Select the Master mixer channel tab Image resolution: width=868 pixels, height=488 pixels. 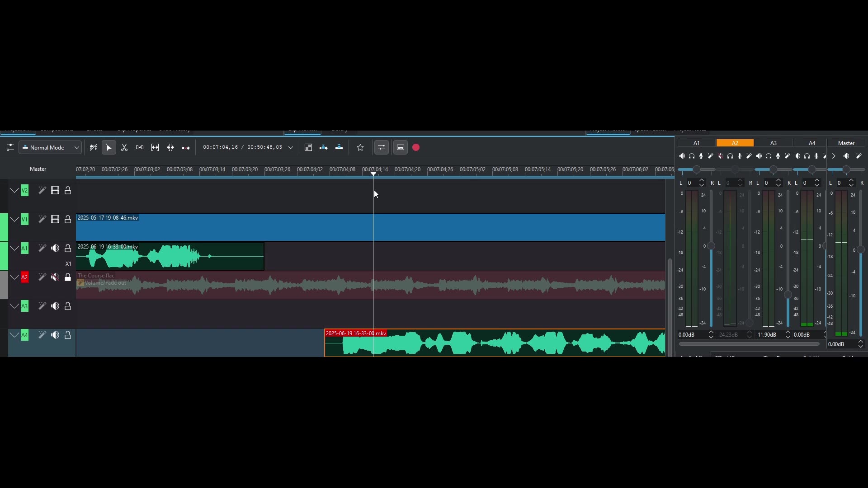click(x=846, y=143)
